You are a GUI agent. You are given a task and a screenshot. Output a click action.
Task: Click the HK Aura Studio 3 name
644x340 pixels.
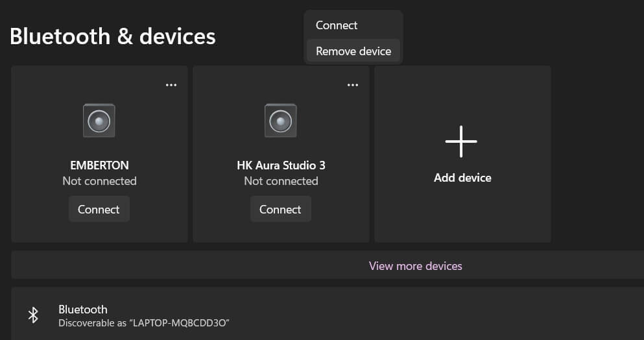coord(281,165)
